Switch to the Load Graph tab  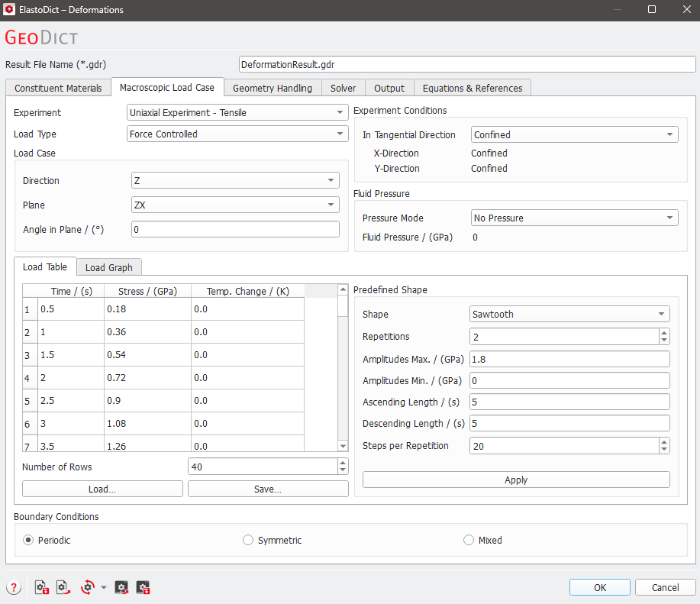coord(109,267)
